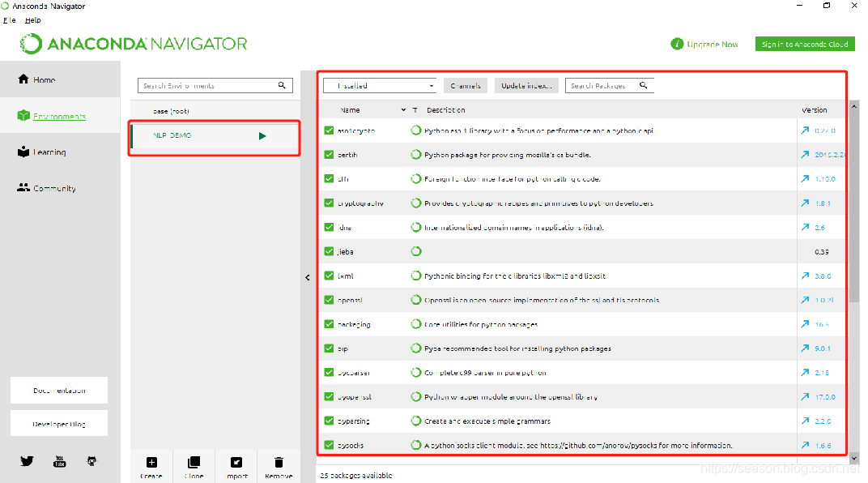Toggle the certifi package checkbox
Image resolution: width=868 pixels, height=483 pixels.
[329, 155]
